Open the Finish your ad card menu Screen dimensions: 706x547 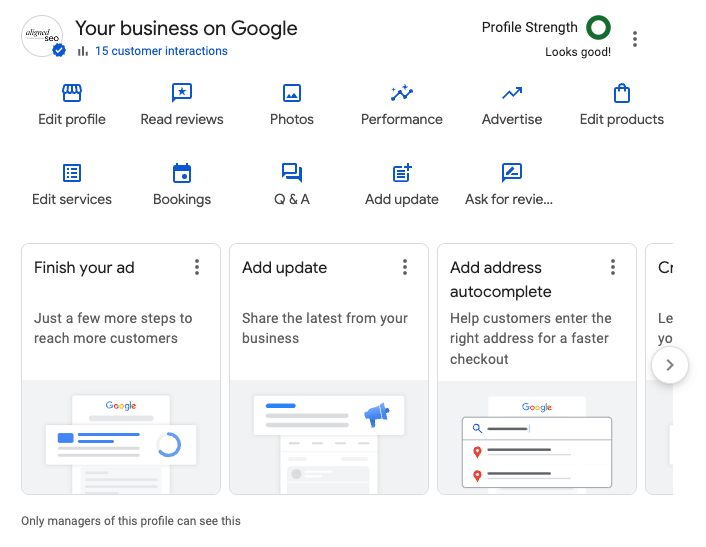pos(197,267)
